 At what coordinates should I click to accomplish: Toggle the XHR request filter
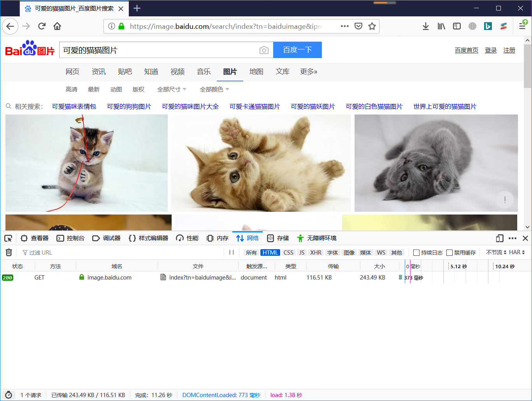click(x=316, y=253)
